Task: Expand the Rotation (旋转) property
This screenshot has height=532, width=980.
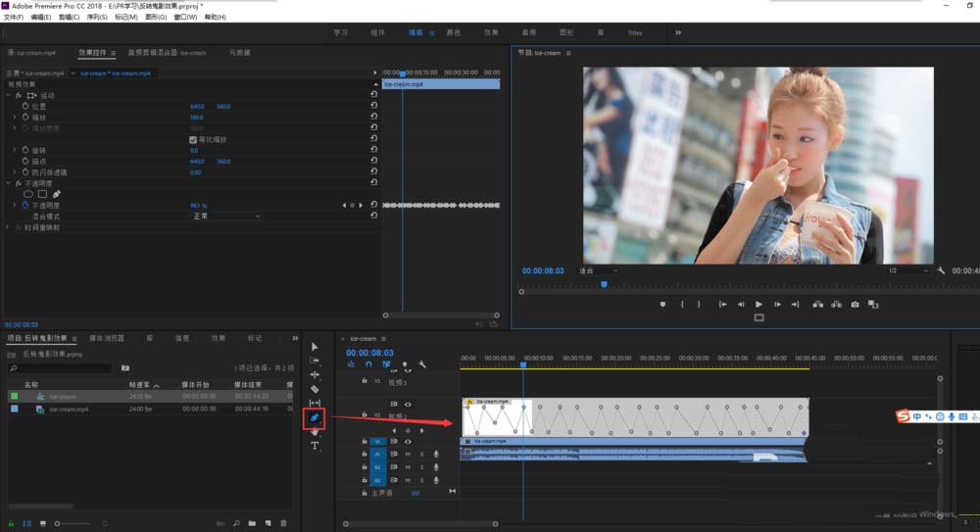Action: tap(15, 150)
